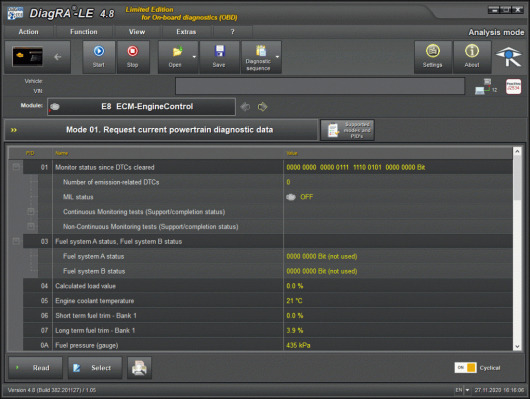Expand Continuous Monitoring tests row
530x399 pixels.
pos(30,212)
